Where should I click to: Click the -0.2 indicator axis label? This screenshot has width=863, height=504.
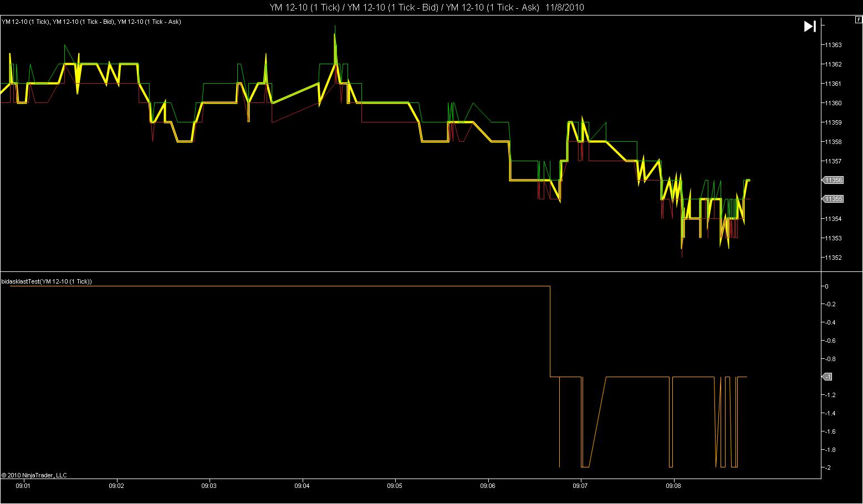click(830, 305)
